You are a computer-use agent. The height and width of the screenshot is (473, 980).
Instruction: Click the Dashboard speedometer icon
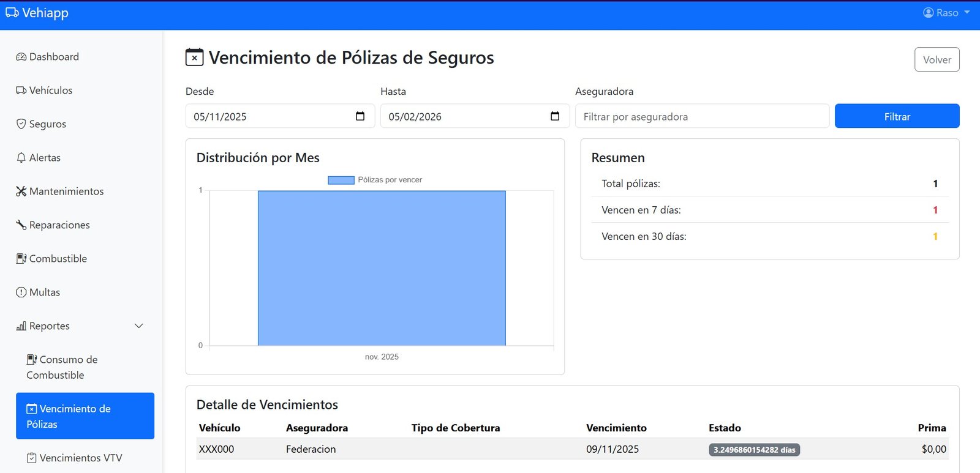(x=21, y=57)
